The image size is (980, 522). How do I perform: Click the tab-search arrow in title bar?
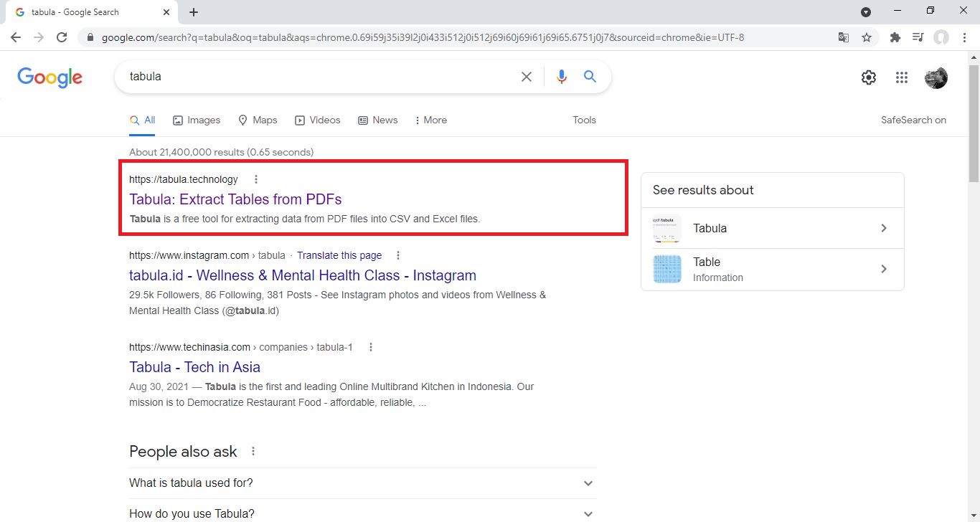[866, 12]
